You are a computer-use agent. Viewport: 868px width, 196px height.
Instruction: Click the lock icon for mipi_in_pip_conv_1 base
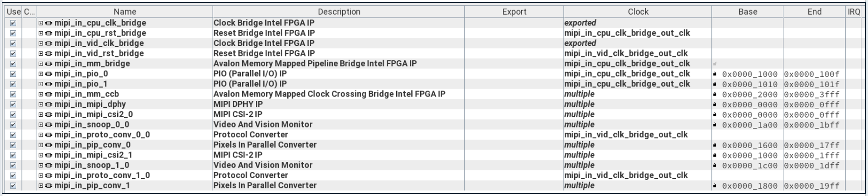[715, 186]
